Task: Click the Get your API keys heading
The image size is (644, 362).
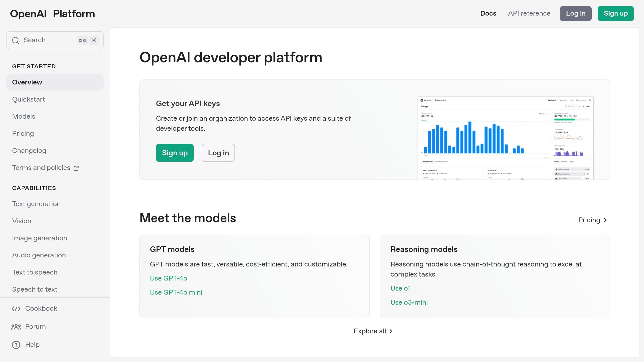Action: coord(188,103)
